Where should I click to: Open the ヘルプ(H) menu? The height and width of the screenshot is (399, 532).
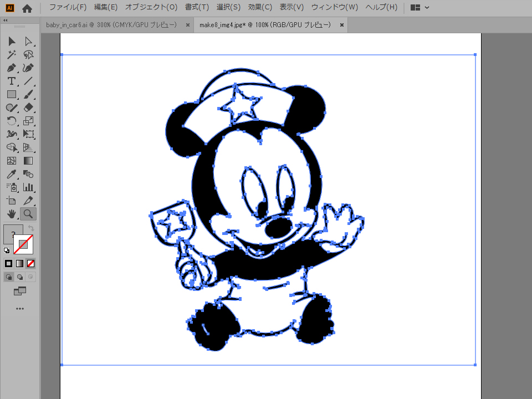pyautogui.click(x=381, y=7)
